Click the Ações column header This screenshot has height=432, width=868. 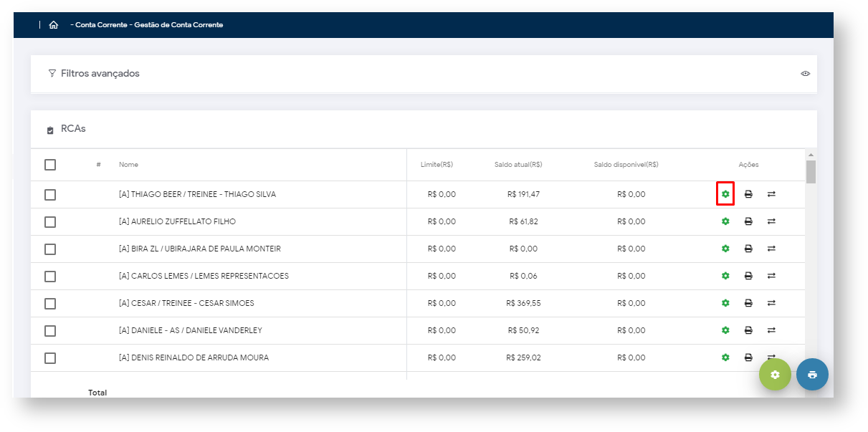pos(748,165)
